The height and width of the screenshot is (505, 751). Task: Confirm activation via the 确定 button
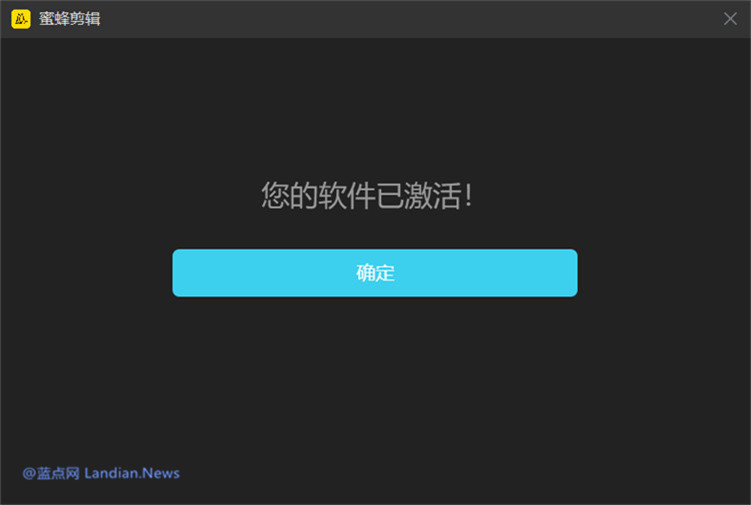click(375, 273)
